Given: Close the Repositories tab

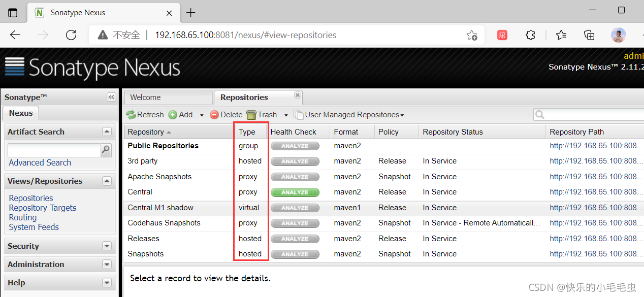Looking at the screenshot, I should (x=298, y=95).
